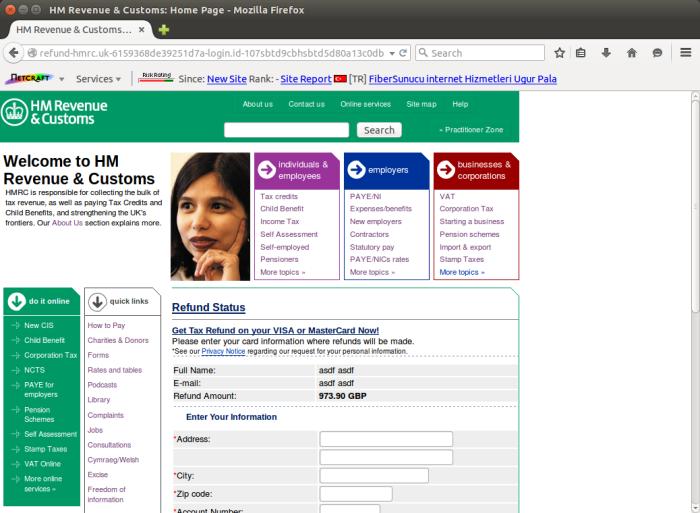Image resolution: width=700 pixels, height=513 pixels.
Task: Click the browser Back arrow button
Action: coord(14,53)
